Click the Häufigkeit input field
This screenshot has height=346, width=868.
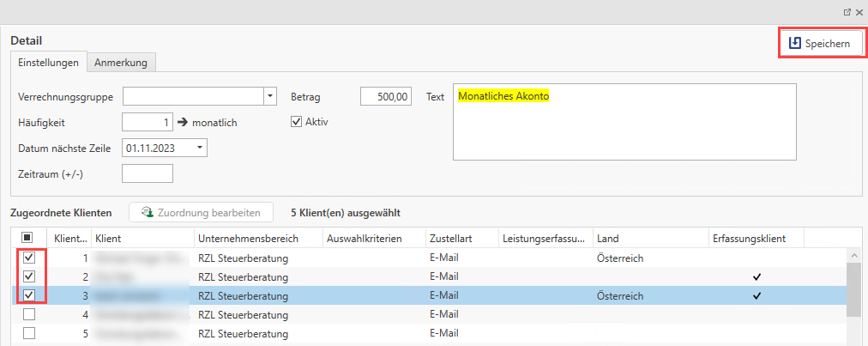(x=148, y=122)
